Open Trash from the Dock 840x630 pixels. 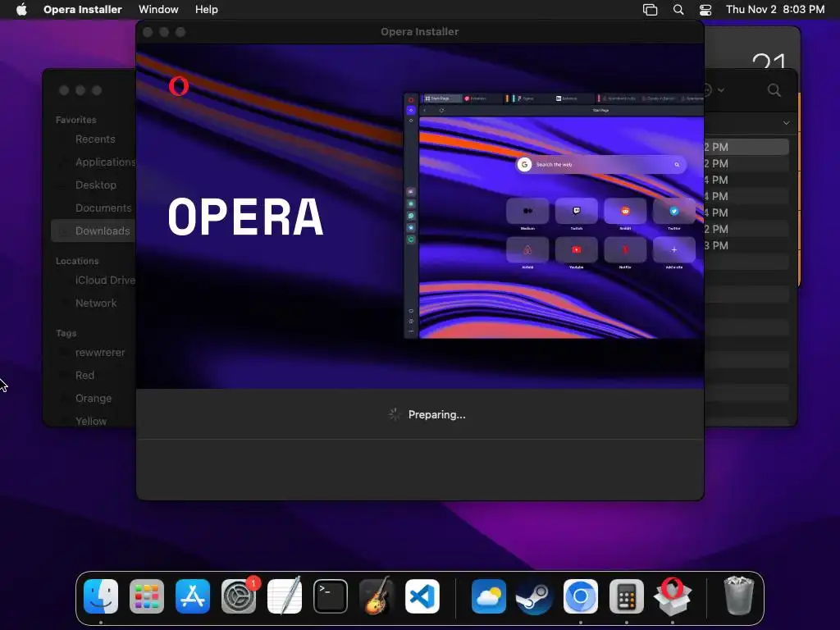(x=739, y=596)
